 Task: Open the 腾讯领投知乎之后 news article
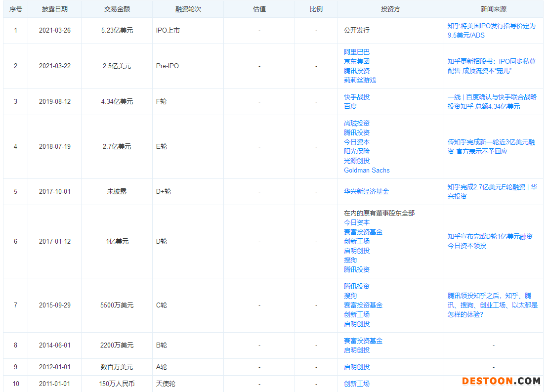tap(492, 305)
